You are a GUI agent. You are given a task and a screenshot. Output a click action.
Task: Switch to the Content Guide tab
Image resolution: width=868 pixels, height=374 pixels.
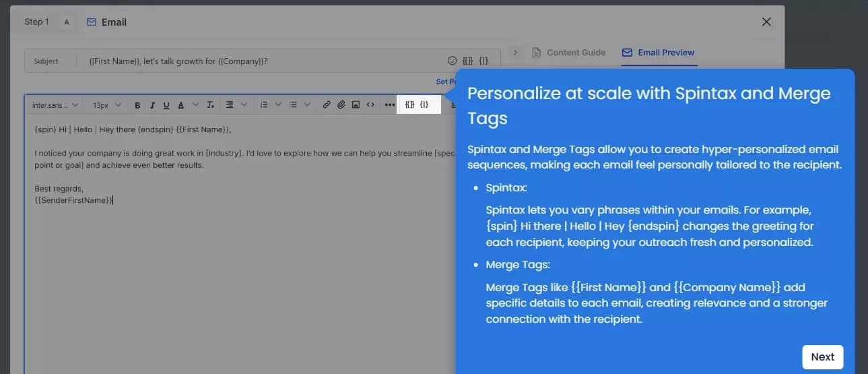pyautogui.click(x=569, y=53)
